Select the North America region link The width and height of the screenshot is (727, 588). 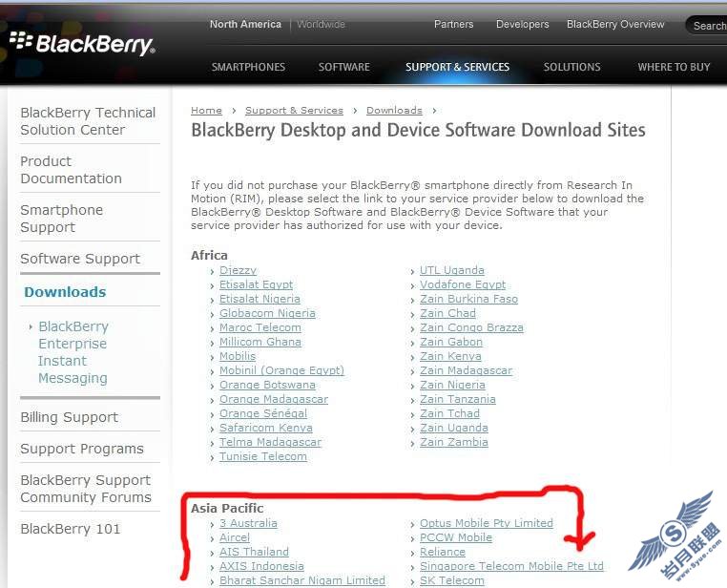point(245,24)
